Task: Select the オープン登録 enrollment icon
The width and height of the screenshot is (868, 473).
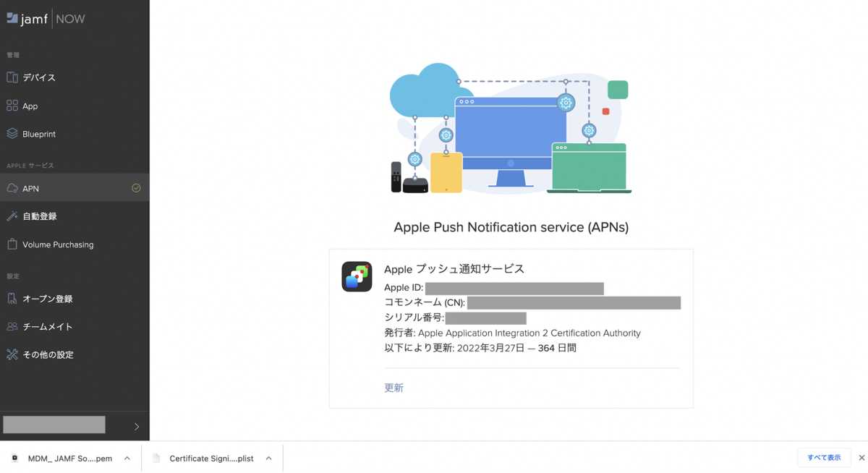Action: click(12, 298)
